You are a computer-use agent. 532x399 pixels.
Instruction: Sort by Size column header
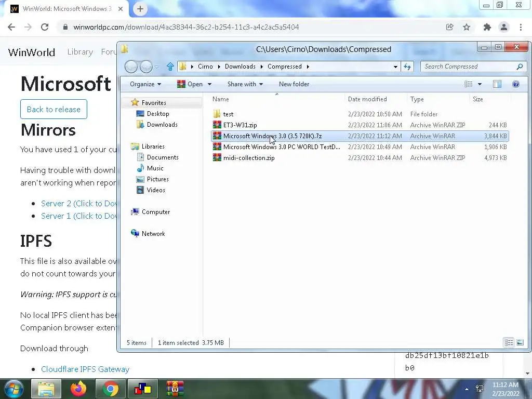coord(489,99)
